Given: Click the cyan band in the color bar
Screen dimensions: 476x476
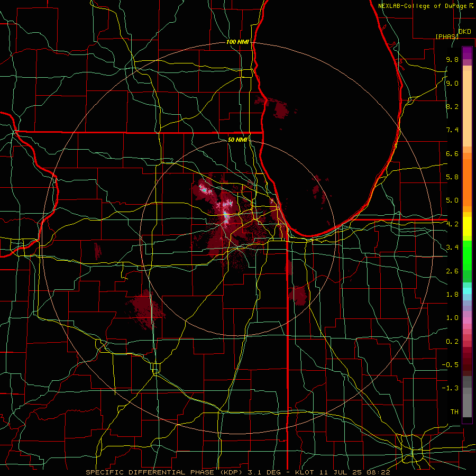Looking at the screenshot, I should 467,291.
